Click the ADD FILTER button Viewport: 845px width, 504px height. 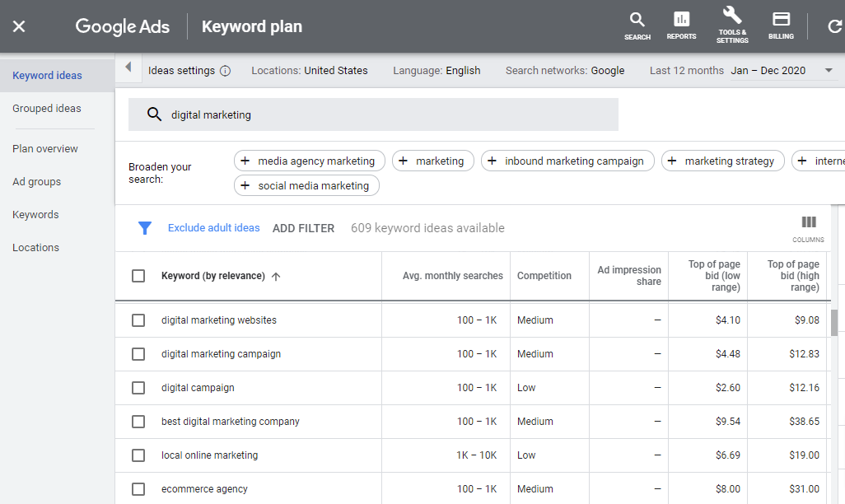tap(303, 229)
